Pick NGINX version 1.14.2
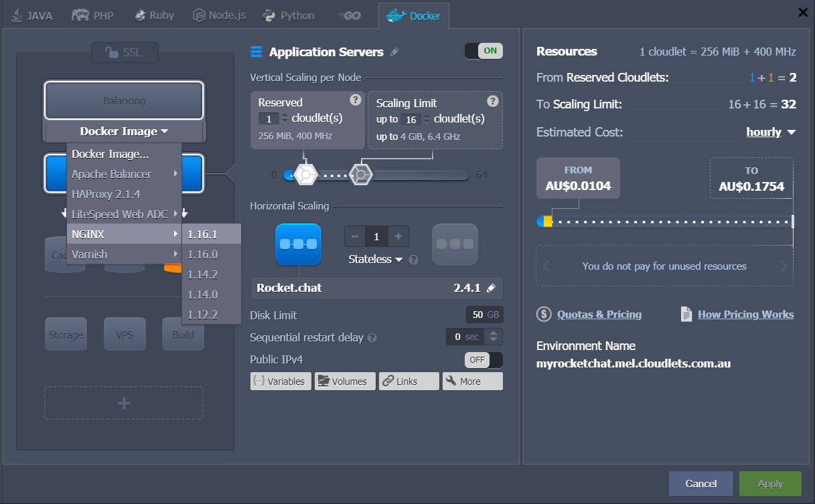 click(211, 274)
